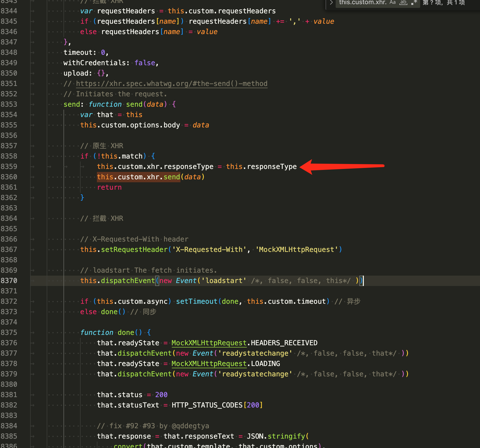
Task: Toggle Match Case in find widget
Action: pos(393,2)
